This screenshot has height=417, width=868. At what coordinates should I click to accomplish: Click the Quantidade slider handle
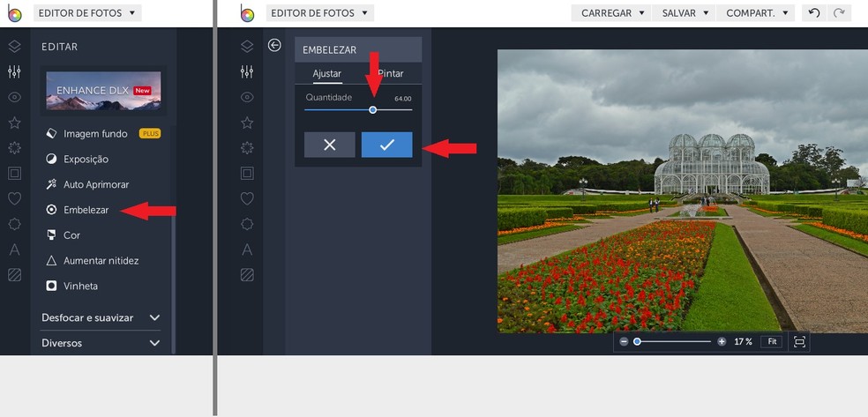click(x=373, y=110)
